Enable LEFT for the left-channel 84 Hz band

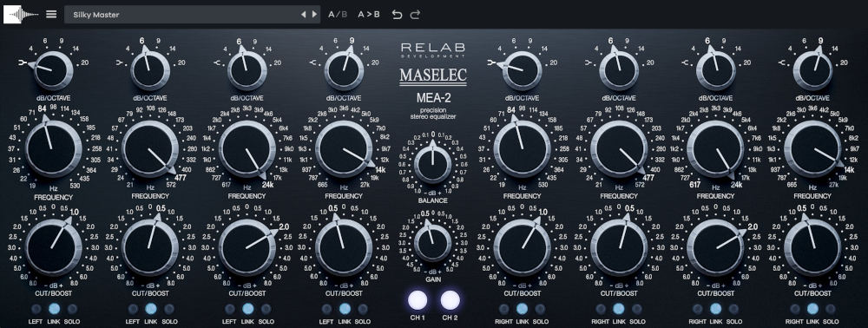tap(36, 309)
